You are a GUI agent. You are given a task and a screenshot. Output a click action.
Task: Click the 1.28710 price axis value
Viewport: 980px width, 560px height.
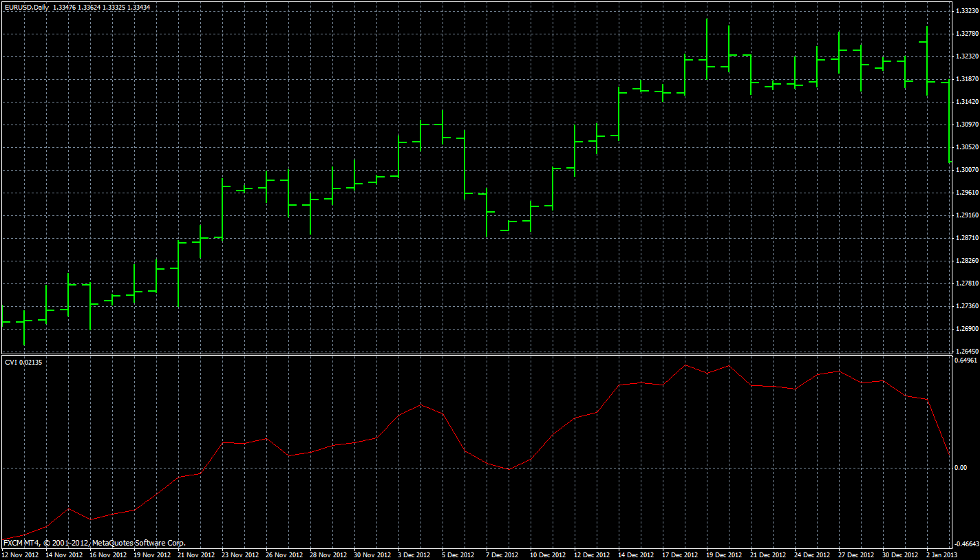[x=967, y=238]
